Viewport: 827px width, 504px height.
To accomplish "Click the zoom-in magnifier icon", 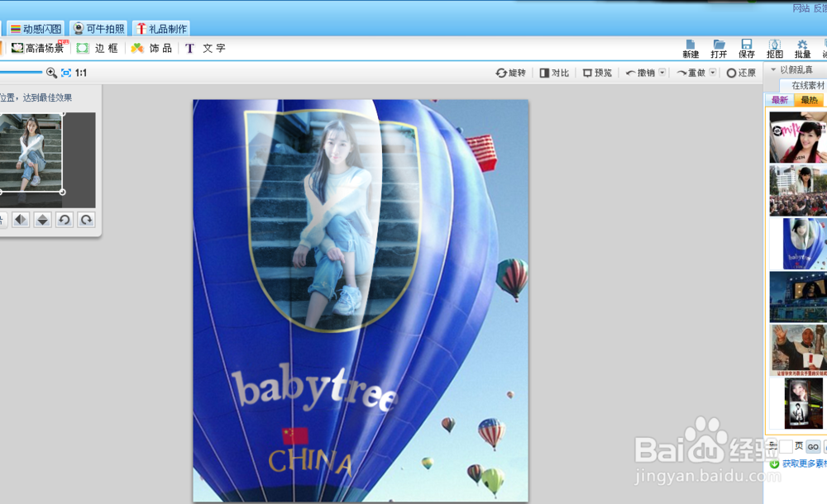I will tap(51, 73).
